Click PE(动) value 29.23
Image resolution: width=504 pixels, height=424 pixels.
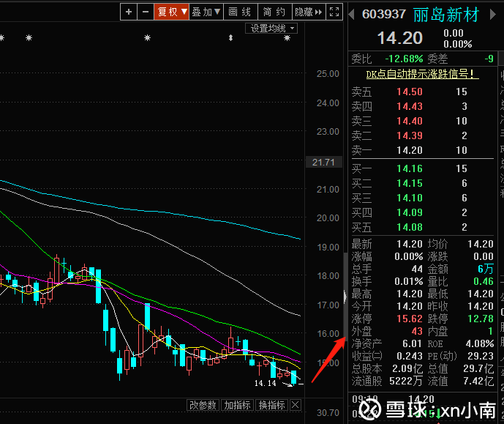tap(481, 356)
